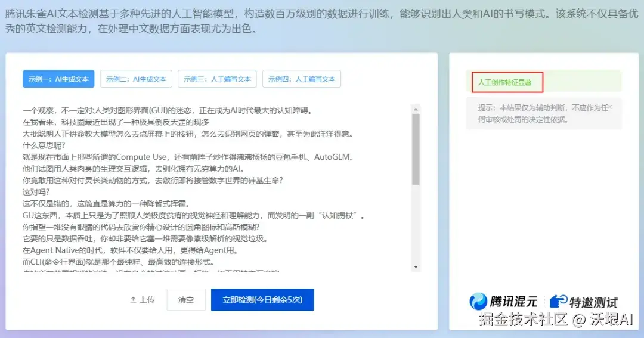Click the 特邀测试 thumbs-up icon

[x=558, y=302]
